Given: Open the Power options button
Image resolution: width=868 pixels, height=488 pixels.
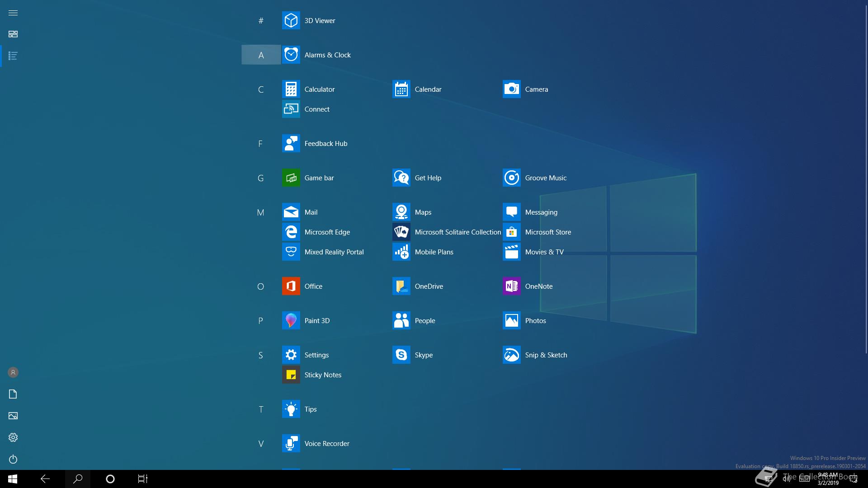Looking at the screenshot, I should 13,459.
